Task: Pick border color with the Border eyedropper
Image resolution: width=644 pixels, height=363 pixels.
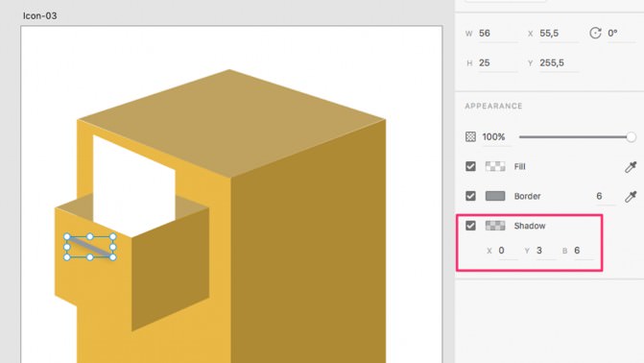Action: coord(631,197)
